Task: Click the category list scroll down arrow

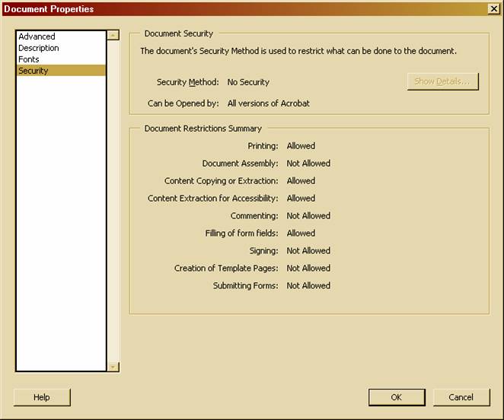Action: pos(113,367)
